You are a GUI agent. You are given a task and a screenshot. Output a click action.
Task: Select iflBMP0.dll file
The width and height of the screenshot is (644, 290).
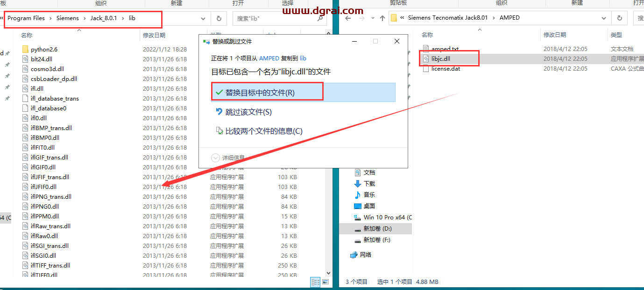45,138
